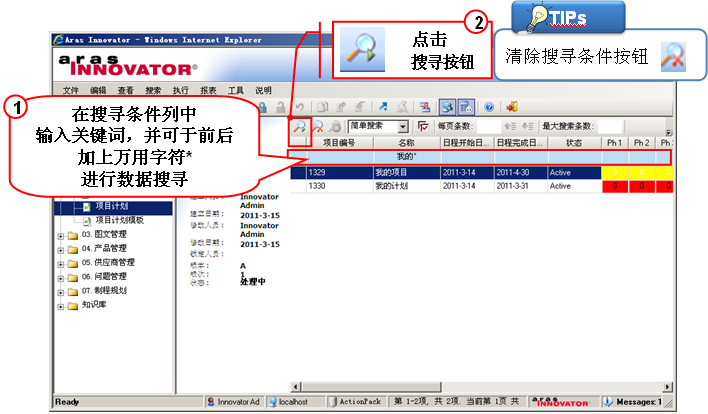This screenshot has height=414, width=708.
Task: Click the run search magnifier icon
Action: (x=299, y=127)
